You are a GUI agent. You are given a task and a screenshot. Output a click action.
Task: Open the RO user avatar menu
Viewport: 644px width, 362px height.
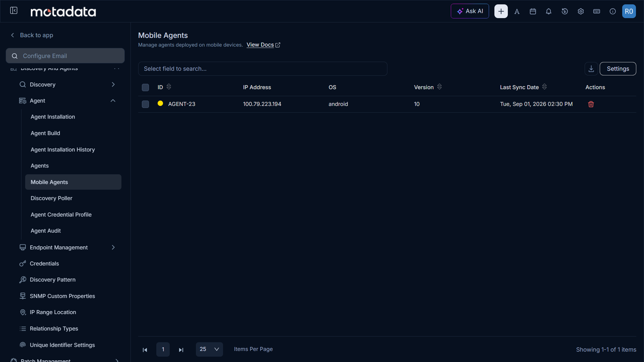[629, 11]
